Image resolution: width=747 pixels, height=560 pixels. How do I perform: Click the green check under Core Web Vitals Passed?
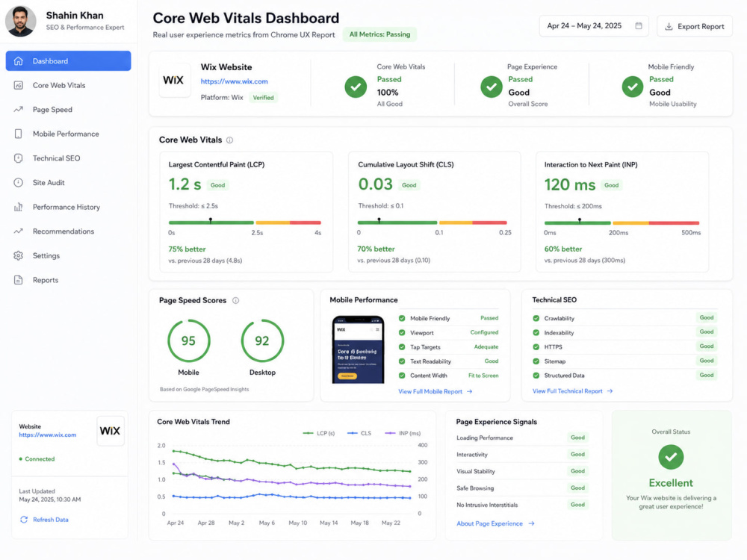(x=356, y=87)
